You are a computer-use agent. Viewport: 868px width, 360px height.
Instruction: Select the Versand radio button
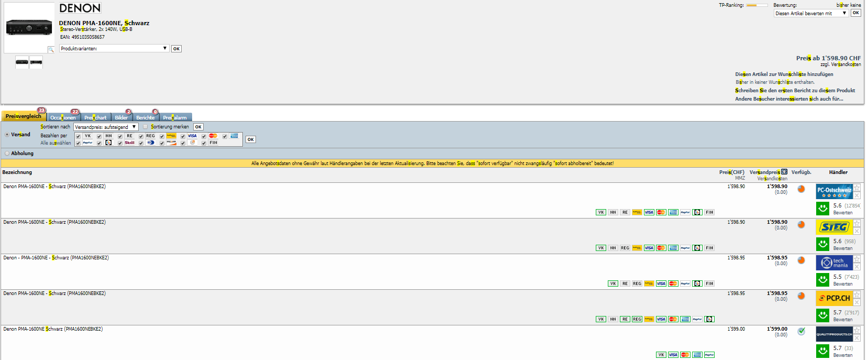[x=7, y=135]
